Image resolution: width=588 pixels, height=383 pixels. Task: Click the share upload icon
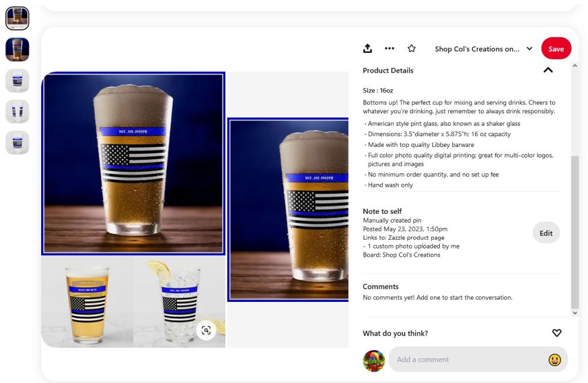click(x=367, y=48)
